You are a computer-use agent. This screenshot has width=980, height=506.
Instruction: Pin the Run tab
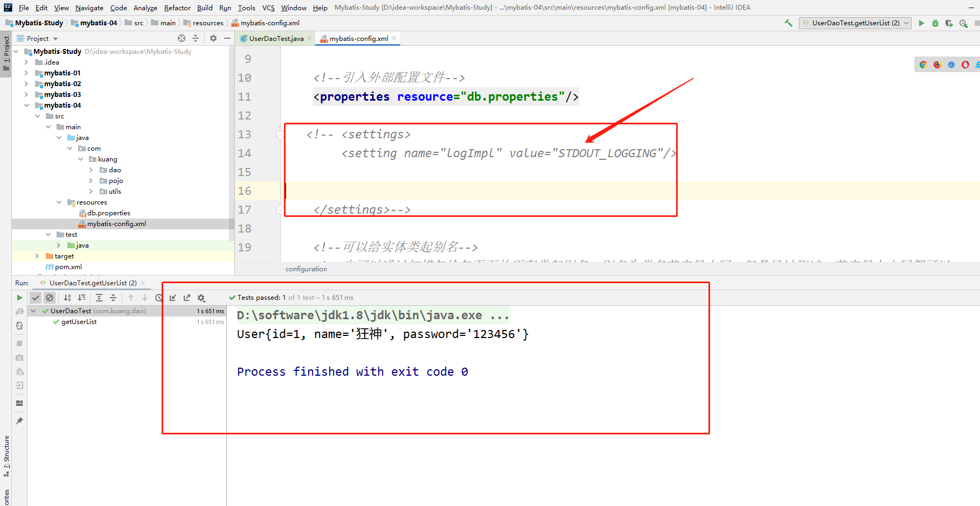pos(19,421)
